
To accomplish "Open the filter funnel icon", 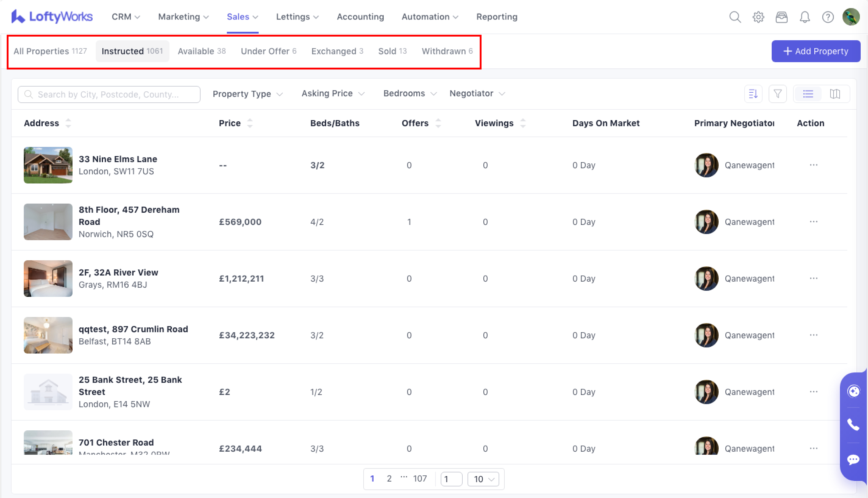I will [x=777, y=94].
